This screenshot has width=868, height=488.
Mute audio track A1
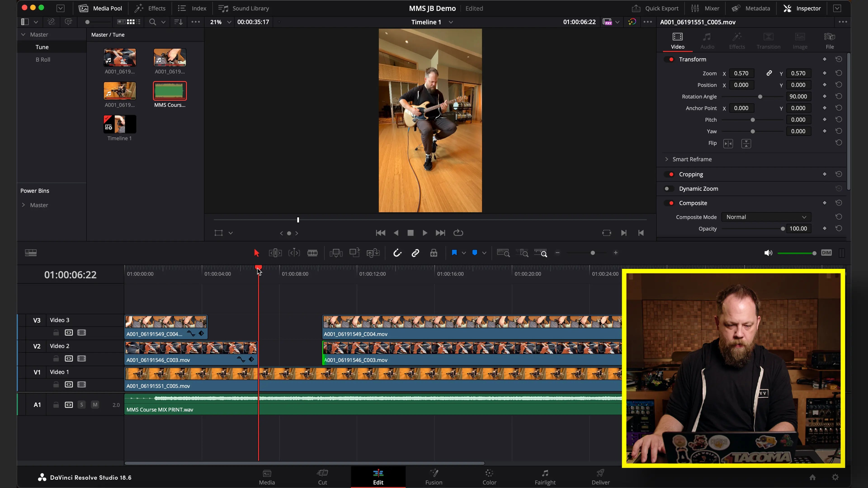point(95,405)
